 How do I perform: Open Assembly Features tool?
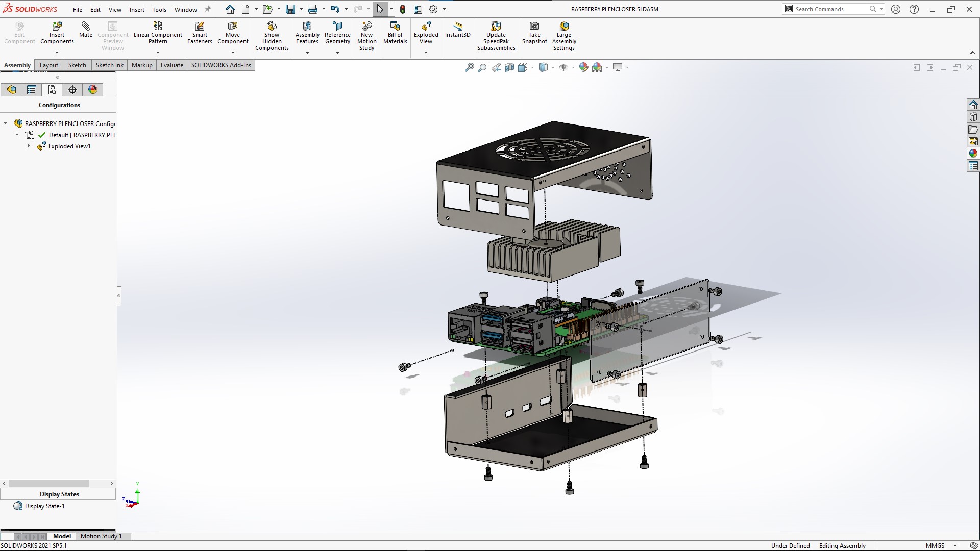307,34
